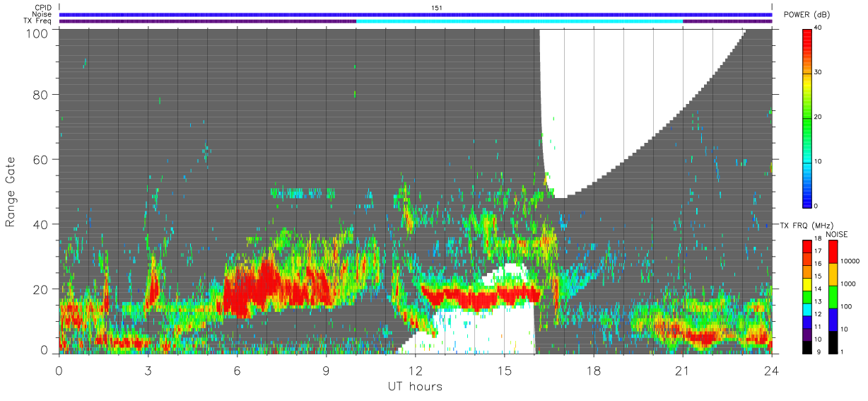Click the UT hours x-axis title
Screen dimensions: 868x401
tap(415, 387)
